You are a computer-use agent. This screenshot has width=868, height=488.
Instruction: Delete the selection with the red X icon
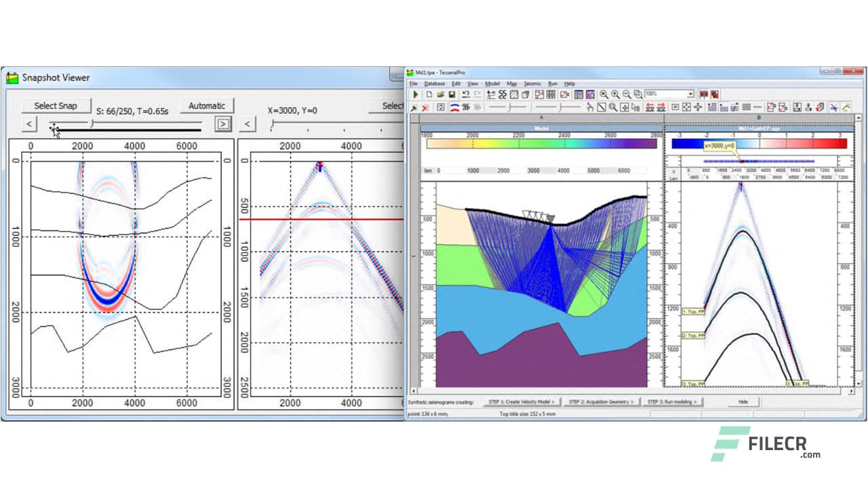[x=424, y=107]
